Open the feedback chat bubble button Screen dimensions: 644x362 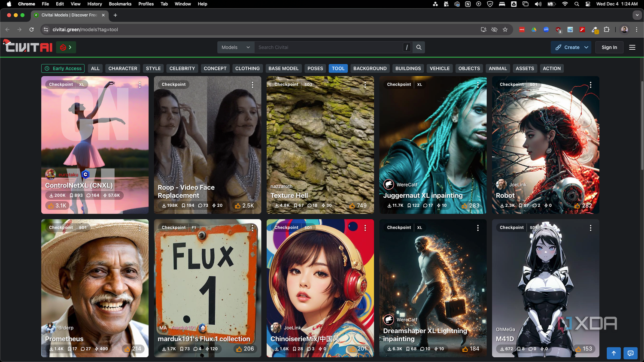(x=630, y=353)
